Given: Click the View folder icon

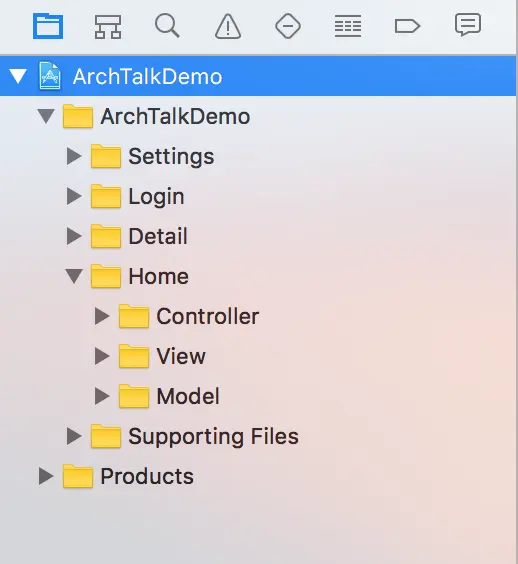Looking at the screenshot, I should point(134,356).
